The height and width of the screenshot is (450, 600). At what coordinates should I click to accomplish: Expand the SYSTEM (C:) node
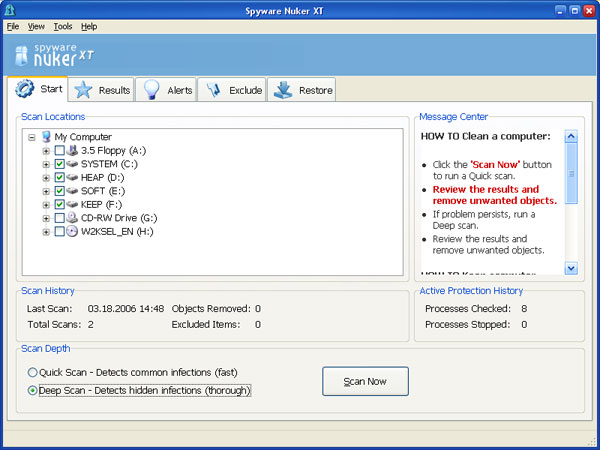[46, 165]
